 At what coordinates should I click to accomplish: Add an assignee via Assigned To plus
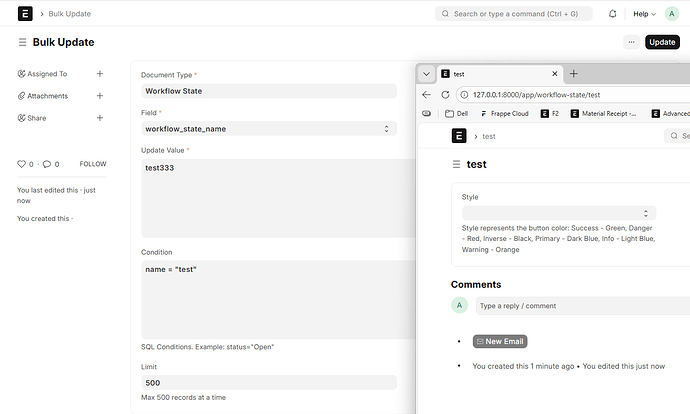[99, 74]
